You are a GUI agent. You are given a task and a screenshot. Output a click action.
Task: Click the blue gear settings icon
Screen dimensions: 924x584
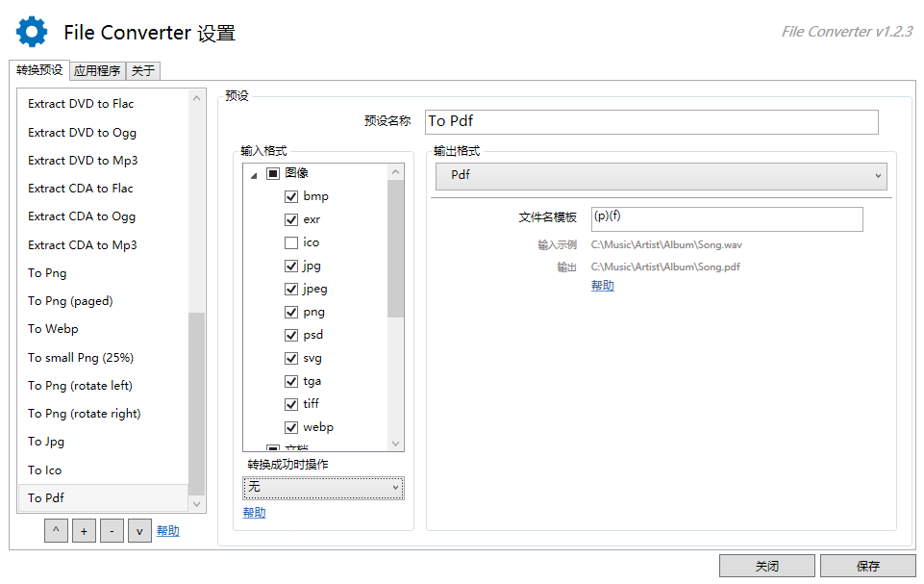coord(32,32)
